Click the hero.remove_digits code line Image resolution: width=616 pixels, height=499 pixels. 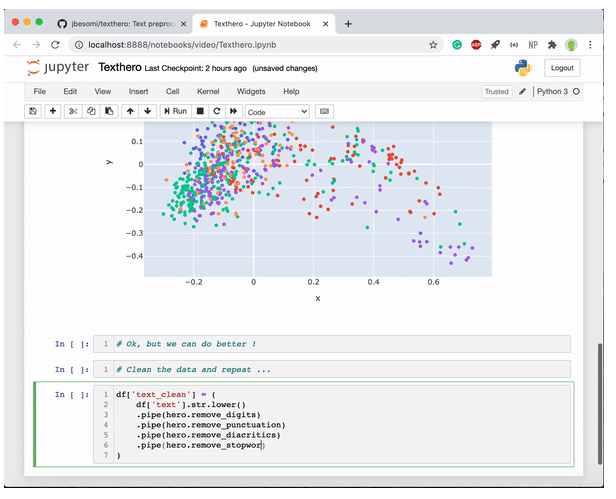(x=198, y=415)
